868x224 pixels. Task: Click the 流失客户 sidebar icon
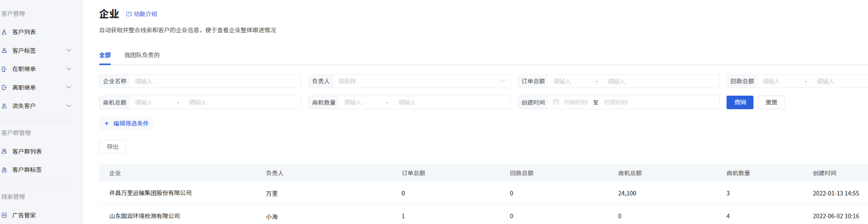tap(4, 106)
